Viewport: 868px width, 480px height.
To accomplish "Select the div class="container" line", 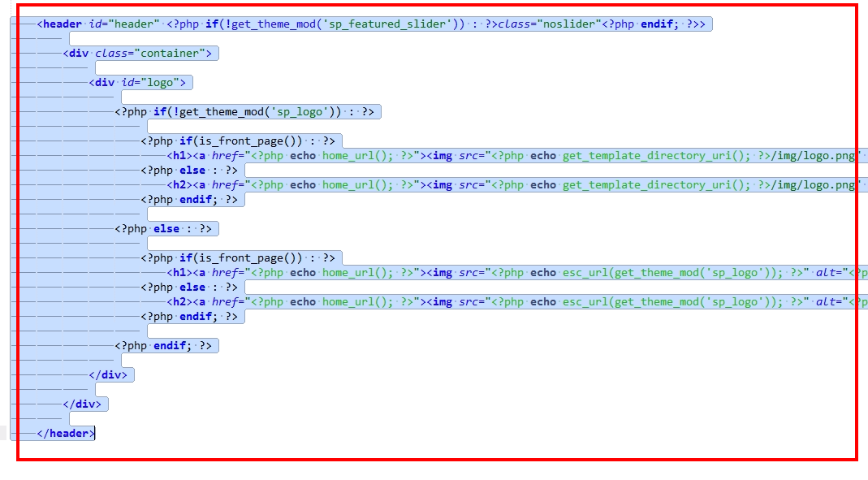I will 137,53.
